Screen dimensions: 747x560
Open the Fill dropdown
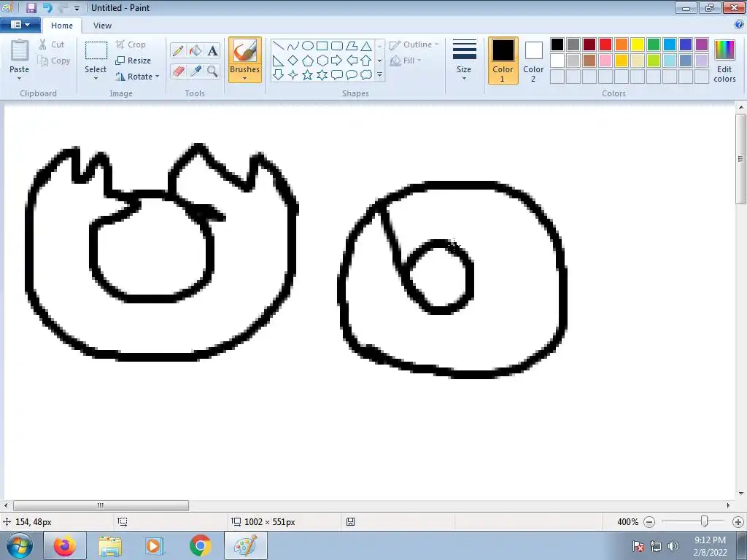tap(406, 61)
